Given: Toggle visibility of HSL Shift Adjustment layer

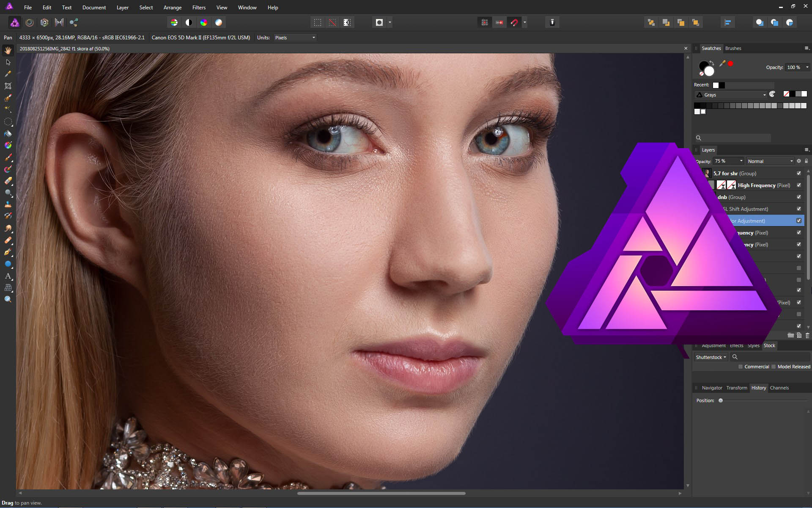Looking at the screenshot, I should pos(799,209).
